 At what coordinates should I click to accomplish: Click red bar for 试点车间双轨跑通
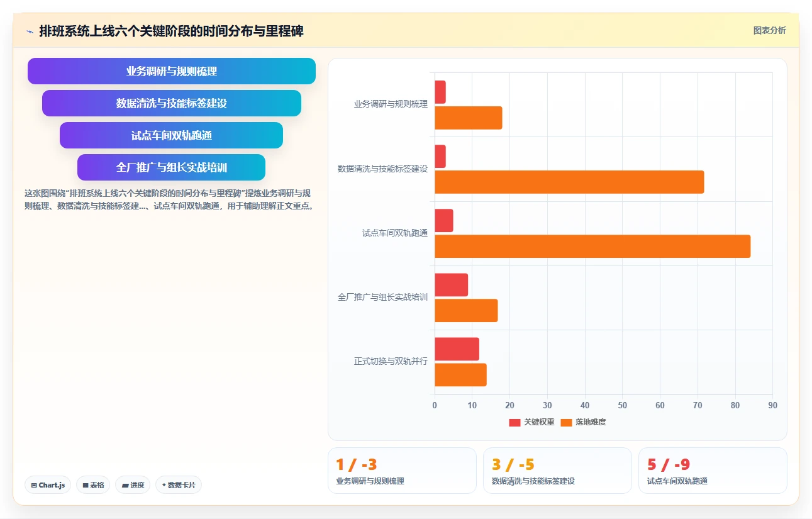[444, 221]
